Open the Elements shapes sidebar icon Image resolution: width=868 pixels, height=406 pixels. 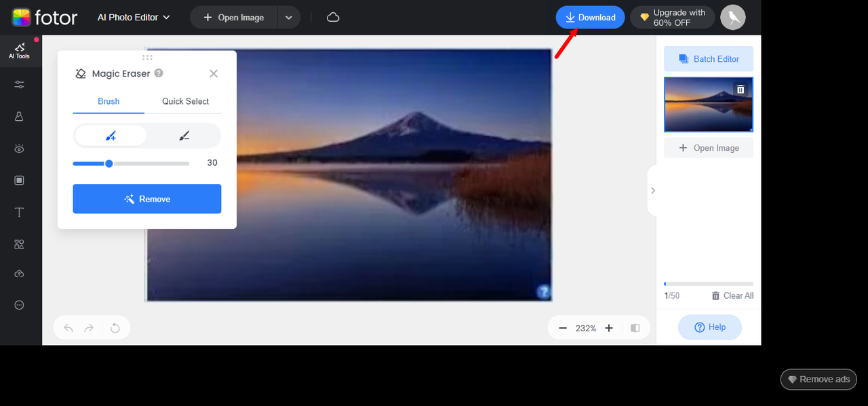coord(19,244)
